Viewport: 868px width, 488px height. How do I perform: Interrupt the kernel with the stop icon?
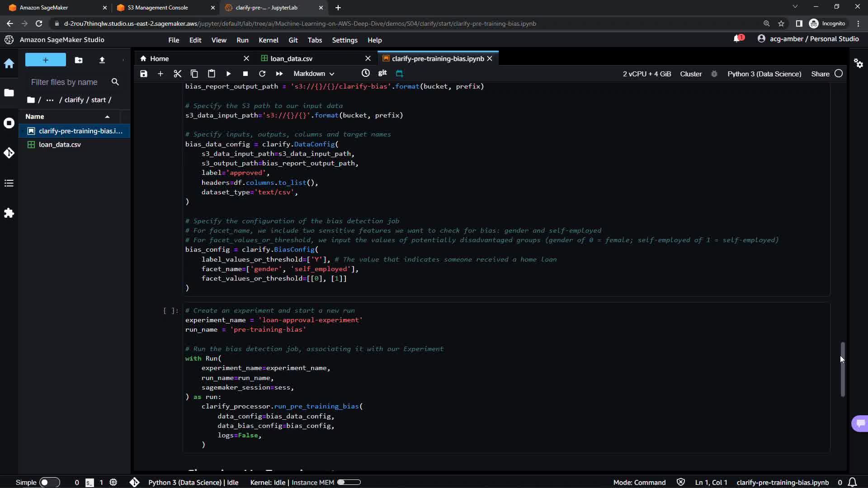pos(245,74)
